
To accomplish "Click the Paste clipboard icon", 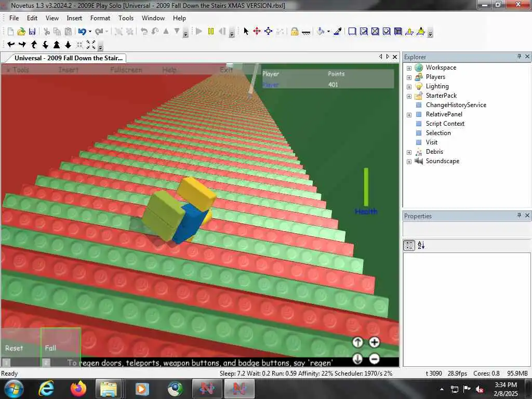I will tap(68, 32).
